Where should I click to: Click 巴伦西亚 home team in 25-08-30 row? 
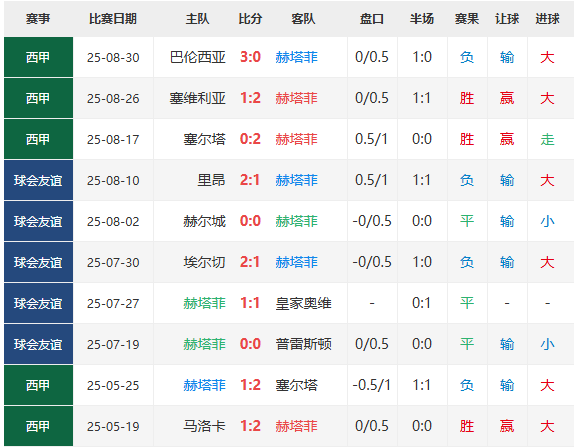point(197,57)
